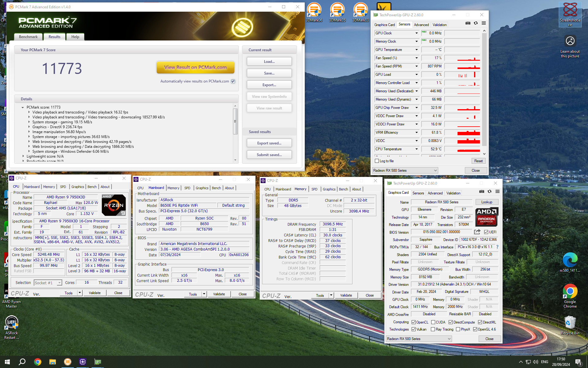The width and height of the screenshot is (588, 368).
Task: Open Screenshot.exe desktop icon
Action: [x=570, y=14]
